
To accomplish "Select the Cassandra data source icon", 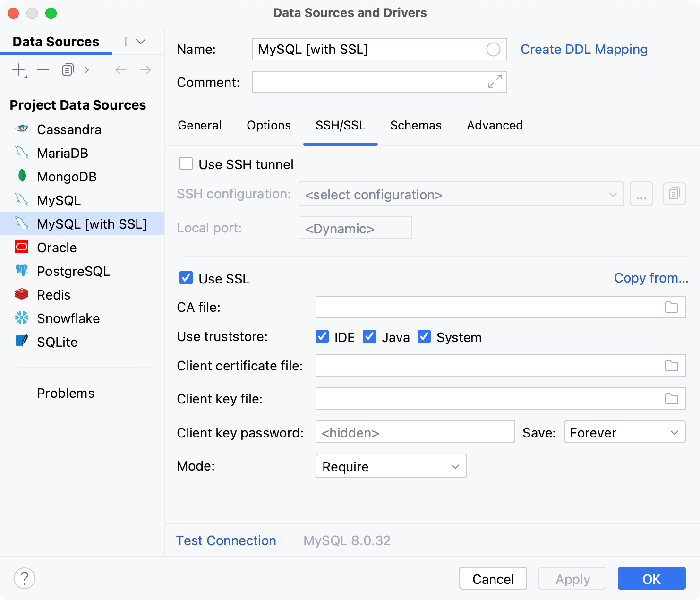I will [21, 129].
